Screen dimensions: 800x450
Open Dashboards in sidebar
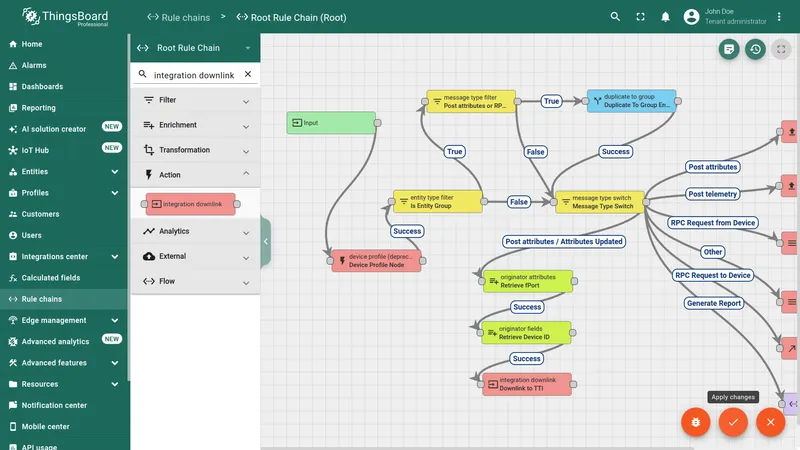64,87
